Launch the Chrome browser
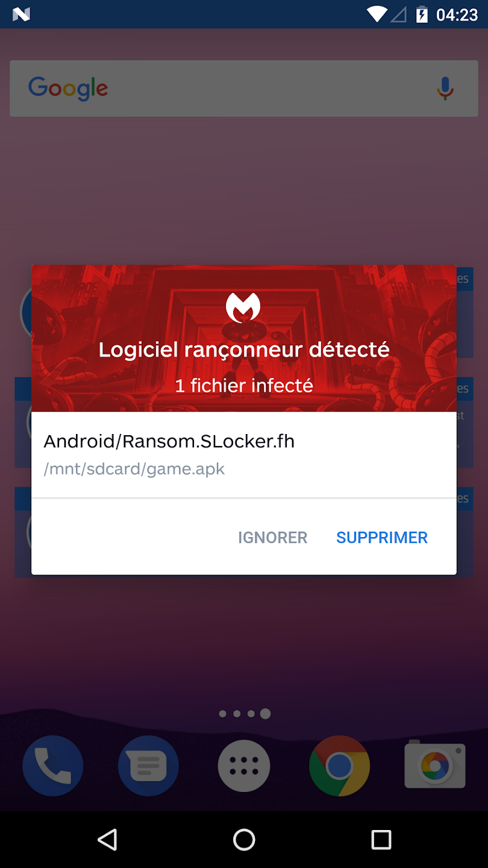 339,766
